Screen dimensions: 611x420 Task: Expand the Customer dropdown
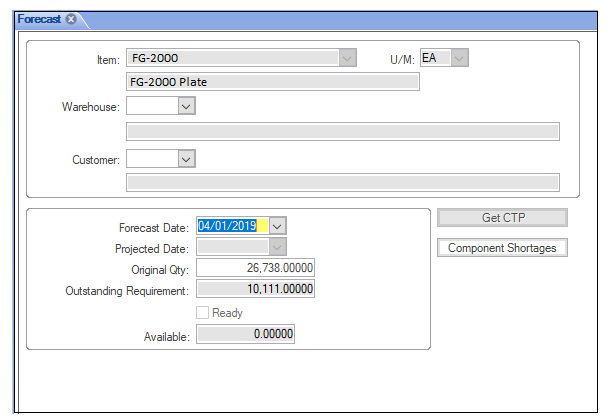[186, 159]
